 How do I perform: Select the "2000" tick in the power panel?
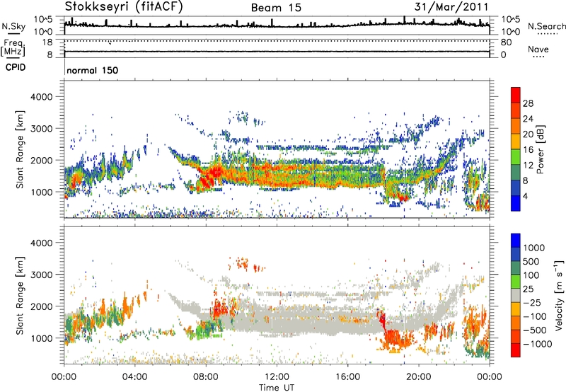41,160
